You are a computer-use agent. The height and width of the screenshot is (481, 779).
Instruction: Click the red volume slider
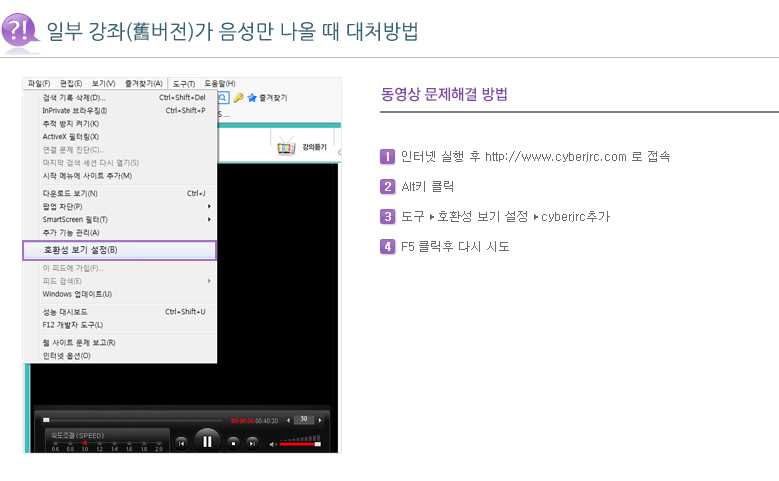pos(300,444)
